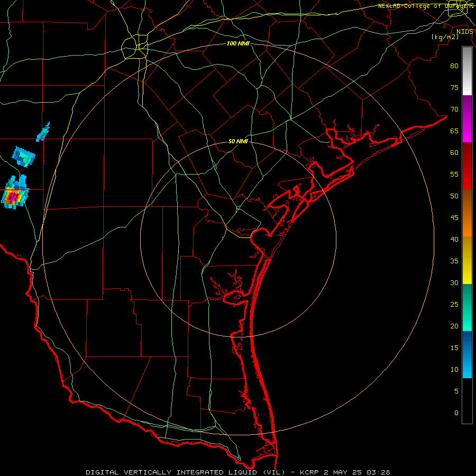The height and width of the screenshot is (476, 476).
Task: Click the 10 value on the scale
Action: point(454,370)
